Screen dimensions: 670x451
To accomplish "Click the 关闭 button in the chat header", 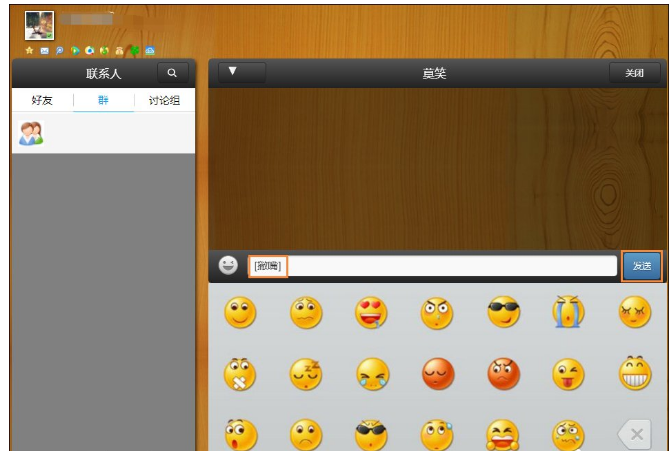I will pyautogui.click(x=635, y=73).
